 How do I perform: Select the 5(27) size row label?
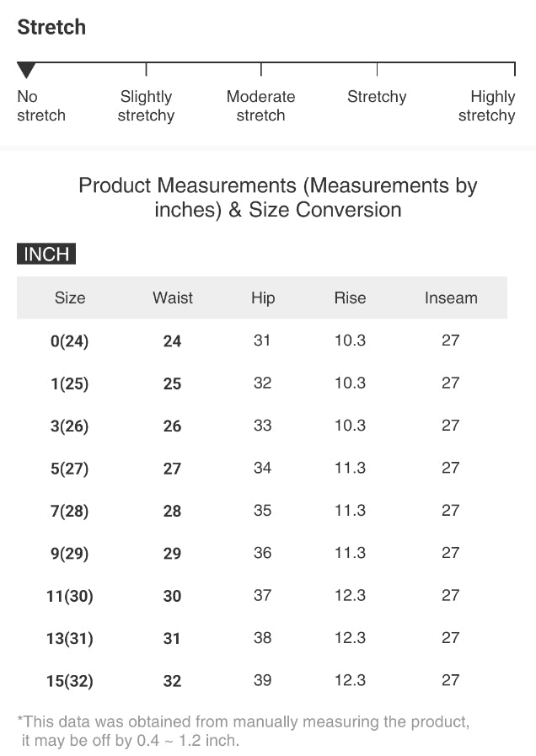(69, 469)
